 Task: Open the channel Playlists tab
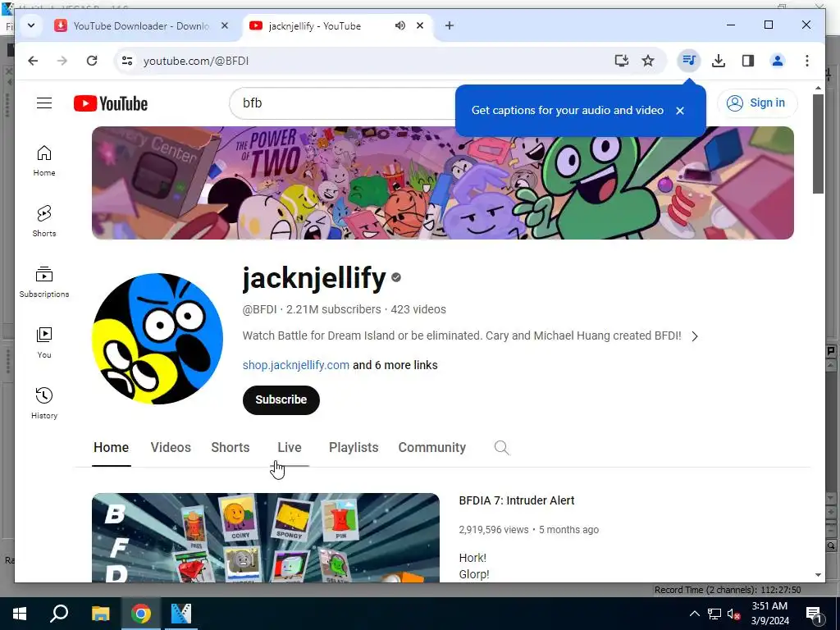click(354, 447)
